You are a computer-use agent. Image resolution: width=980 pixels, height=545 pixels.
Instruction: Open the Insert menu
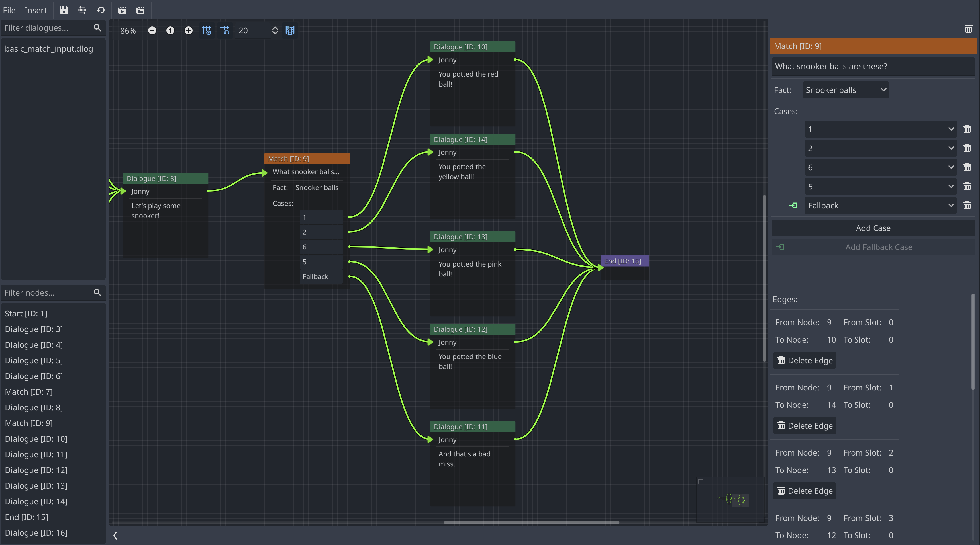(x=35, y=10)
